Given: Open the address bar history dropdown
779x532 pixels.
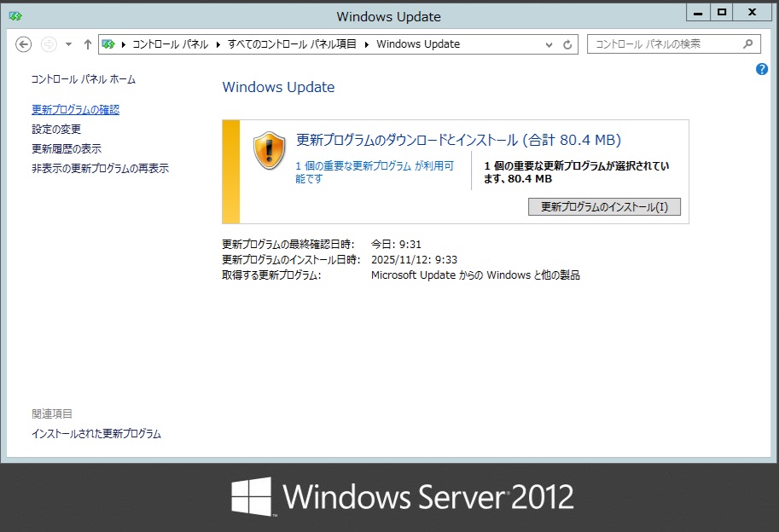Looking at the screenshot, I should point(549,44).
